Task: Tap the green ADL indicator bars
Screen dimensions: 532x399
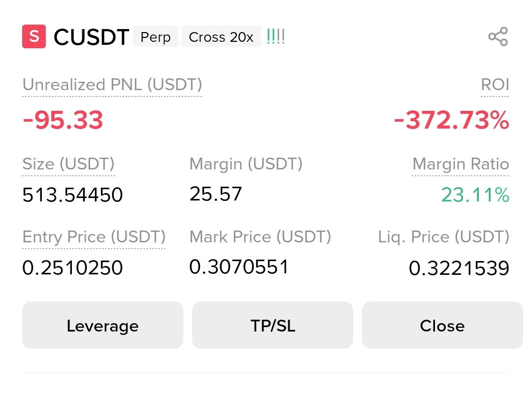Action: click(x=275, y=36)
